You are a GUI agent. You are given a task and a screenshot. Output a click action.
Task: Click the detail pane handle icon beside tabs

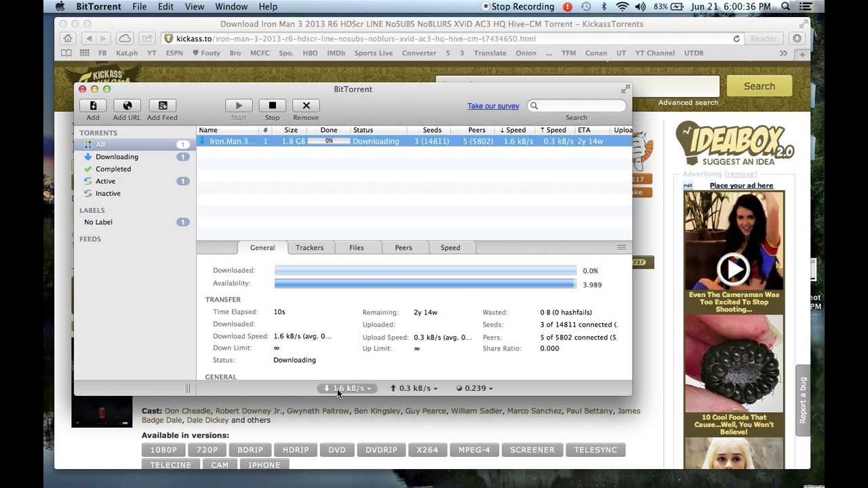[621, 247]
